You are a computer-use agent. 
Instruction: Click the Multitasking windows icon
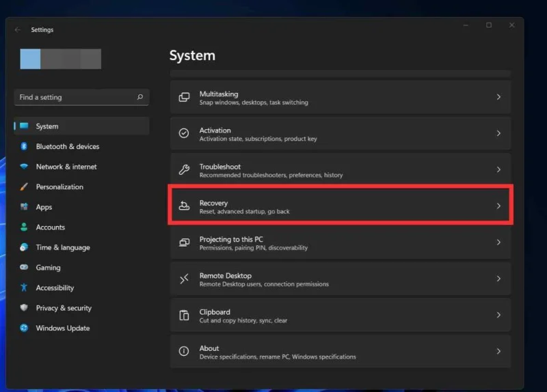184,97
